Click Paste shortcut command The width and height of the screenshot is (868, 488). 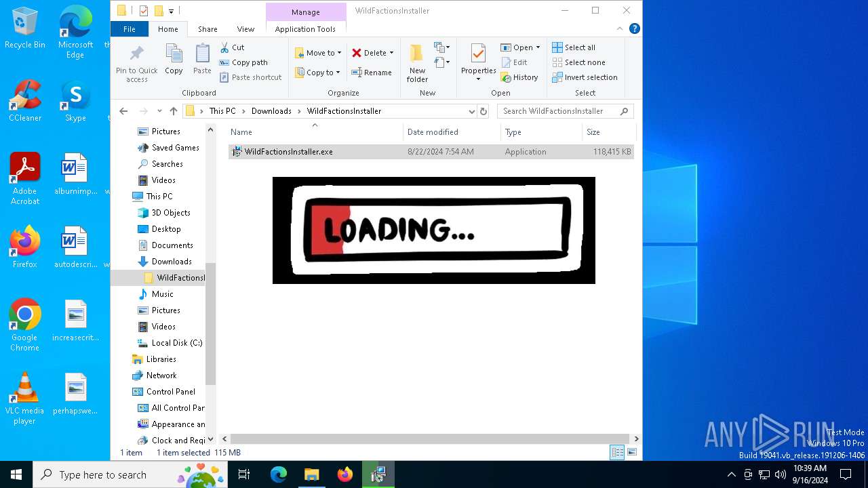[250, 77]
